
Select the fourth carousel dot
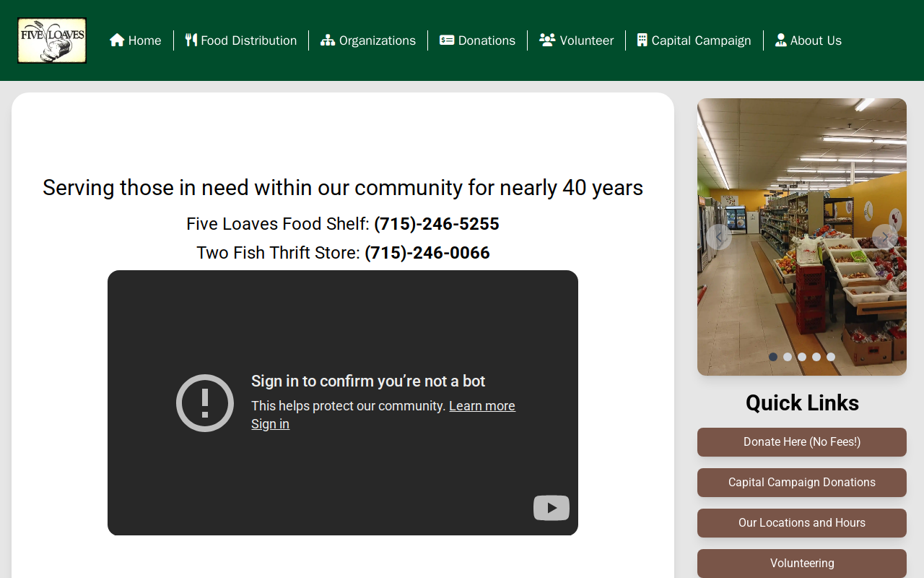coord(816,357)
